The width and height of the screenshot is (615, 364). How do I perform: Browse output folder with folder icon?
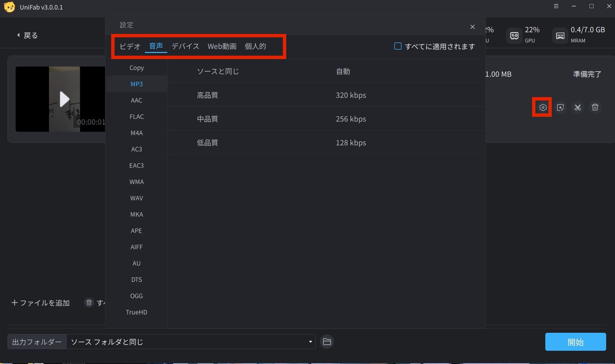[327, 342]
